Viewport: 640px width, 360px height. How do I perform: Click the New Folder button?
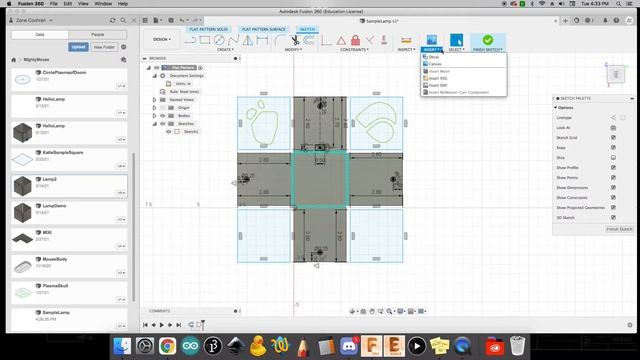[x=104, y=47]
